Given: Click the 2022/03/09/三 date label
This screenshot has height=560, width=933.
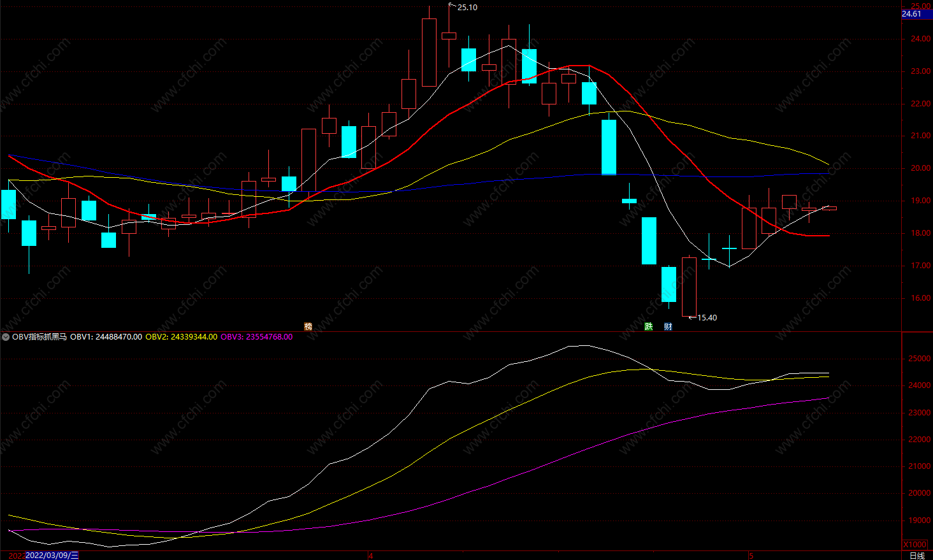Looking at the screenshot, I should [x=52, y=556].
